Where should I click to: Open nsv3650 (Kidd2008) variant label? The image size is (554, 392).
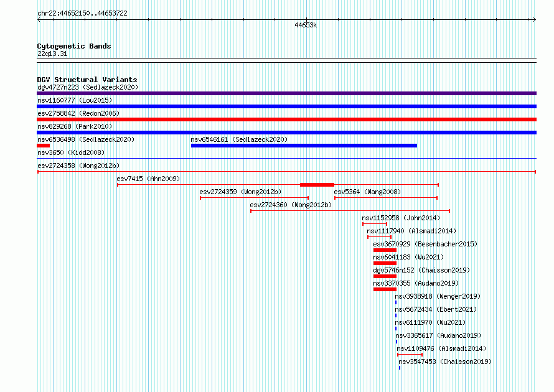pos(71,152)
